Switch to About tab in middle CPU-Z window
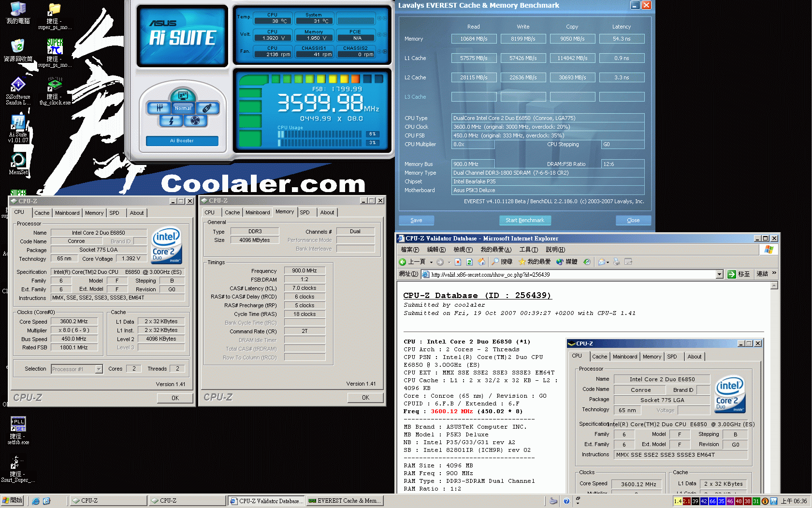The image size is (812, 508). 327,212
